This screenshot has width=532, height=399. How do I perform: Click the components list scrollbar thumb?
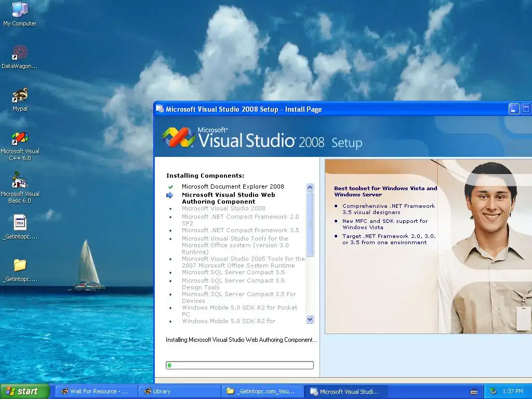pyautogui.click(x=310, y=224)
